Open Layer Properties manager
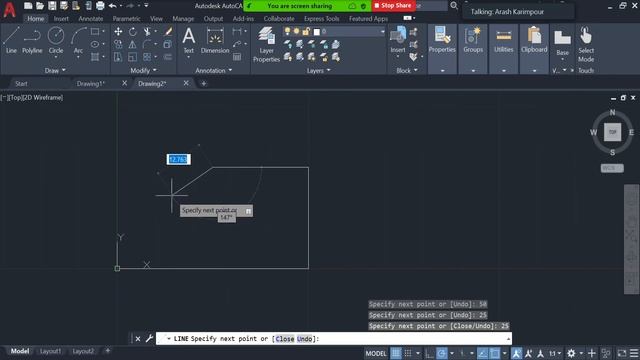The width and height of the screenshot is (640, 360). [x=266, y=44]
